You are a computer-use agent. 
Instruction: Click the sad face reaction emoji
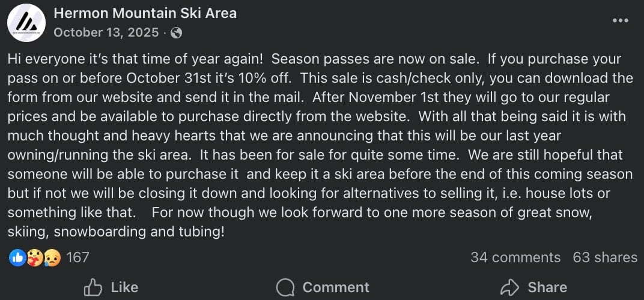point(52,258)
